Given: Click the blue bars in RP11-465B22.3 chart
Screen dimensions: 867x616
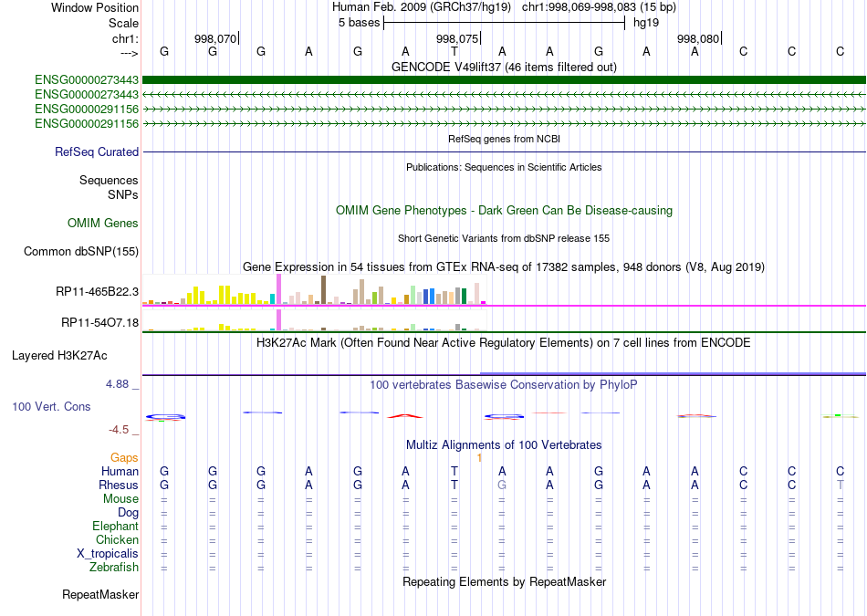Looking at the screenshot, I should pyautogui.click(x=429, y=297).
